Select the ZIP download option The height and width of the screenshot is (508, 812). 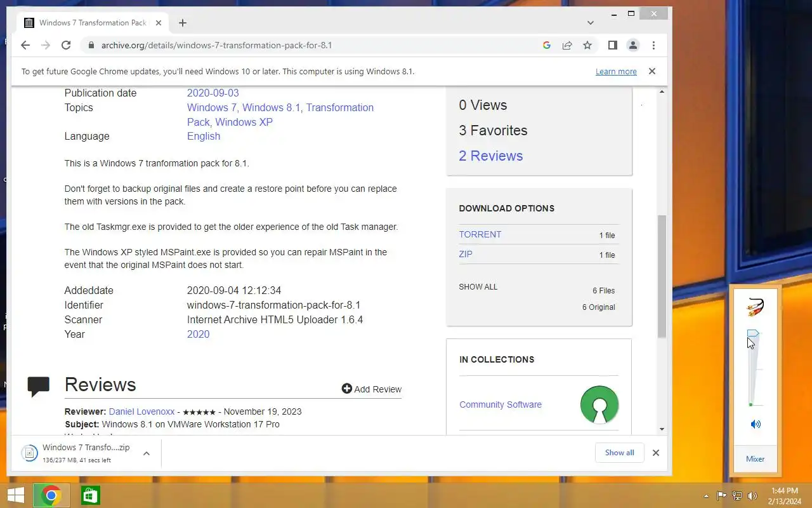tap(466, 254)
